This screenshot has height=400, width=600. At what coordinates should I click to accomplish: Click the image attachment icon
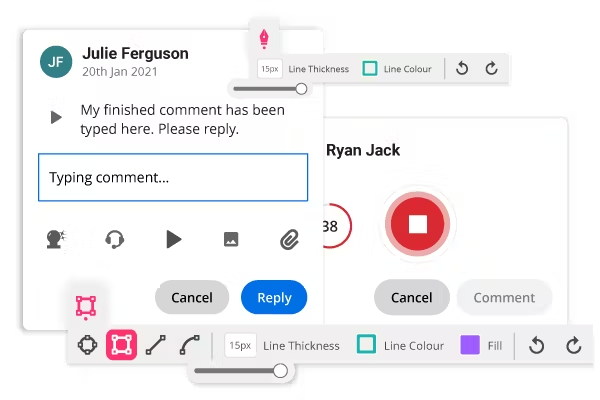[x=231, y=240]
